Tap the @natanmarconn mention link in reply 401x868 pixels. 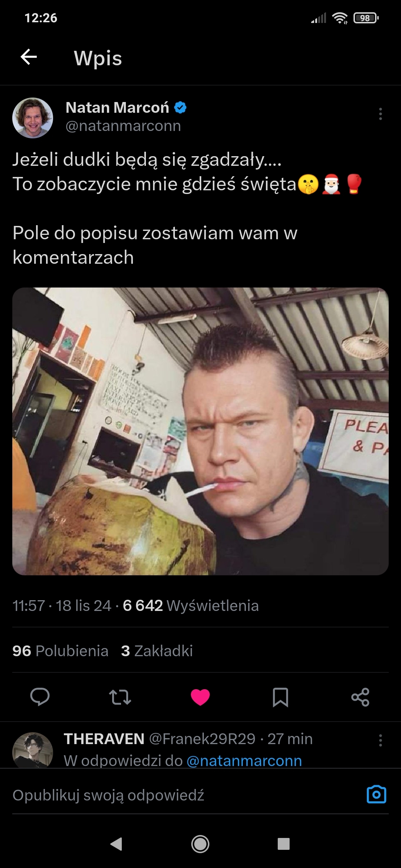click(x=244, y=761)
